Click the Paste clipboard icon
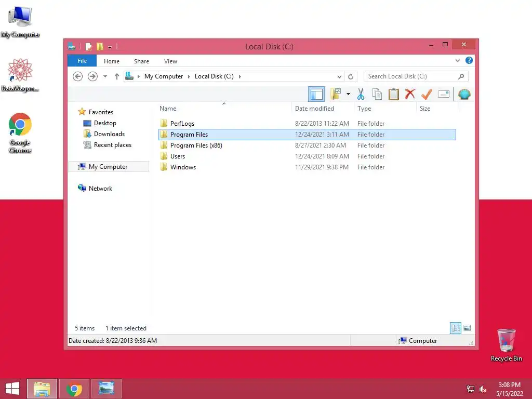 pos(394,94)
